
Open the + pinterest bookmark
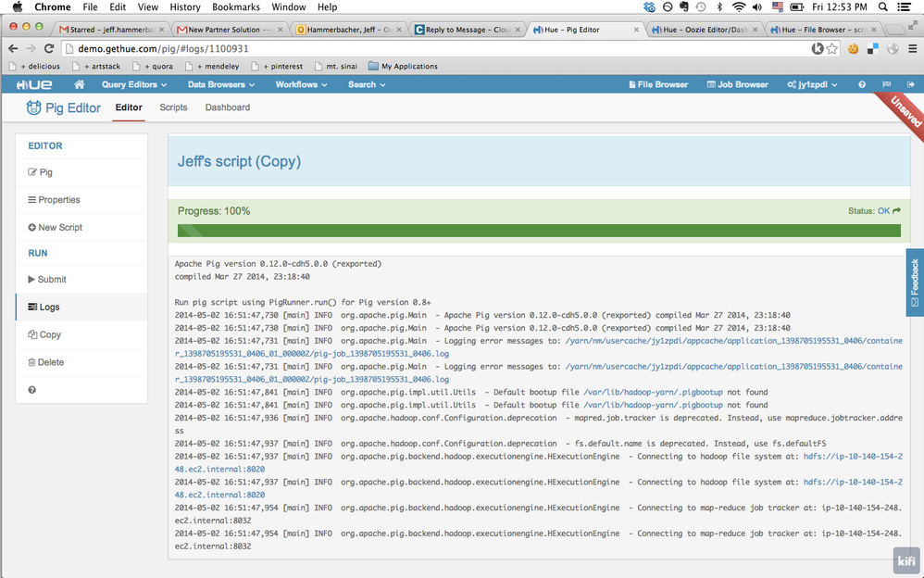point(277,66)
